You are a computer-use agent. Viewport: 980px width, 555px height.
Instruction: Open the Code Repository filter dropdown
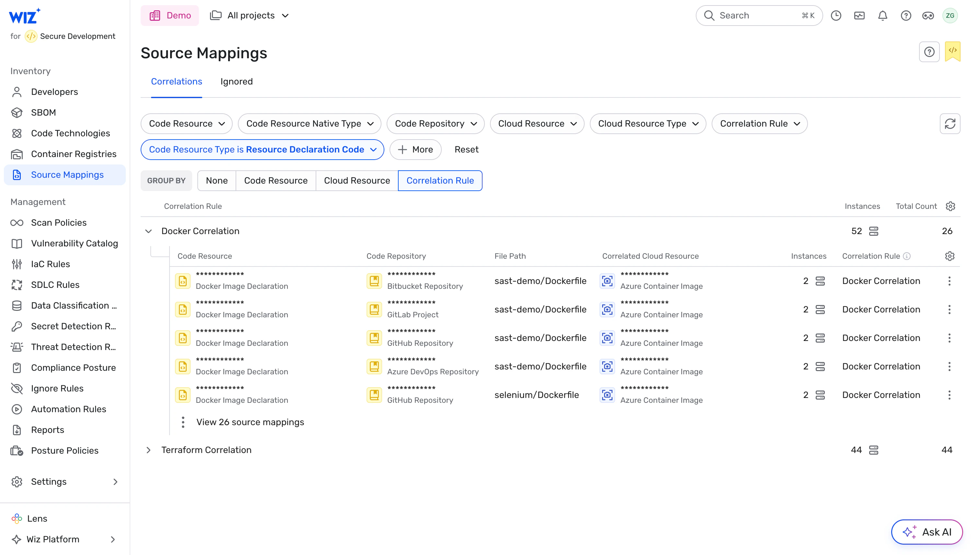click(x=435, y=123)
